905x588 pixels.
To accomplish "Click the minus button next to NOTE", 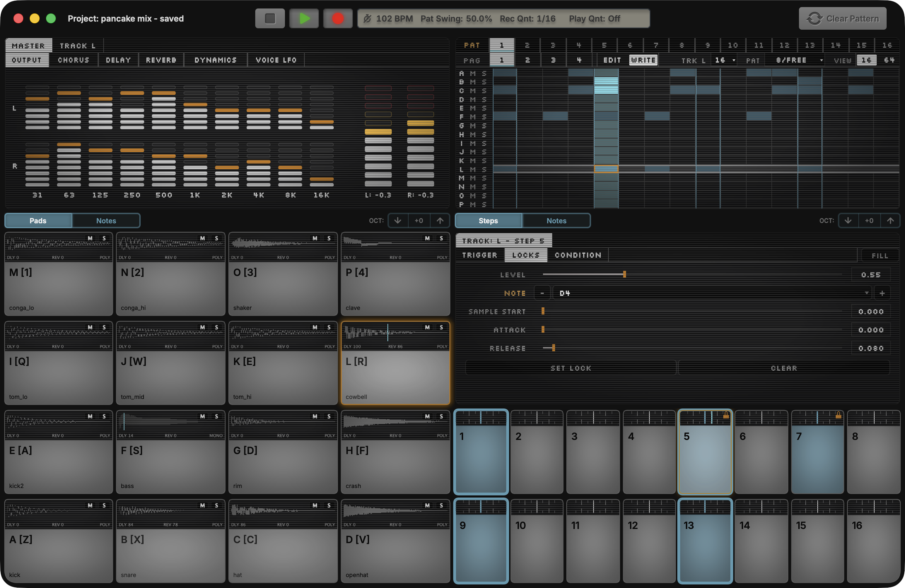I will pyautogui.click(x=542, y=293).
